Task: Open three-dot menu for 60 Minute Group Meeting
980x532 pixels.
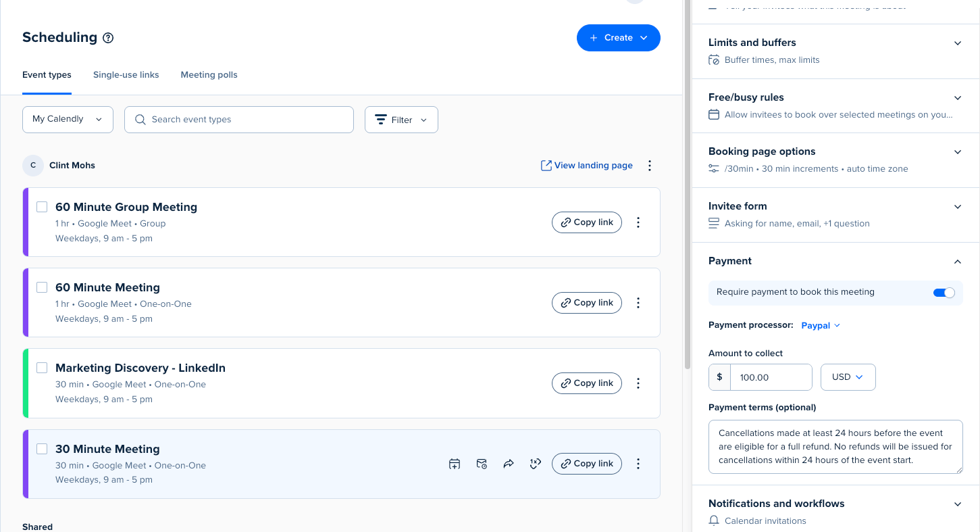Action: tap(638, 222)
